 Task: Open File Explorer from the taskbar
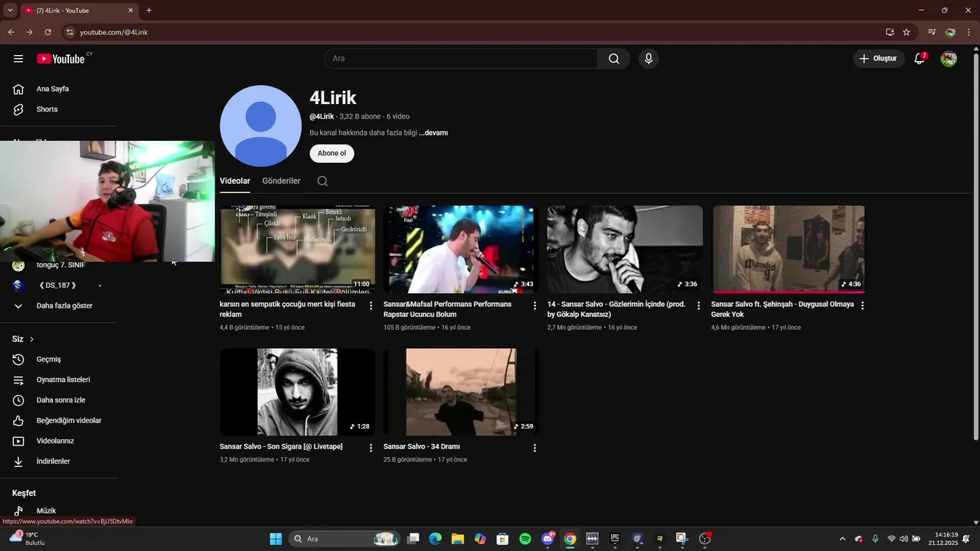(458, 539)
